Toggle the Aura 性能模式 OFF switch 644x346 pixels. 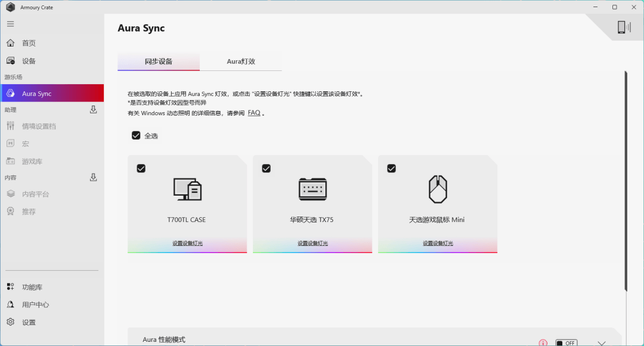[566, 342]
